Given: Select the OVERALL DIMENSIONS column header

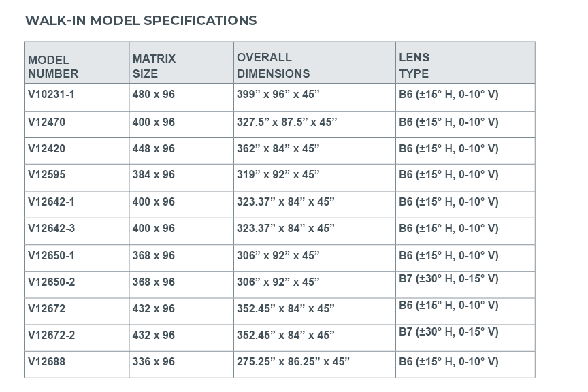Looking at the screenshot, I should [x=273, y=65].
